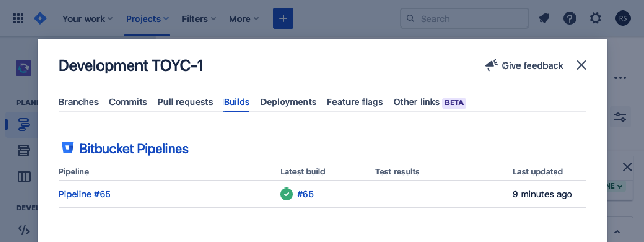Expand the More menu
644x242 pixels.
244,19
